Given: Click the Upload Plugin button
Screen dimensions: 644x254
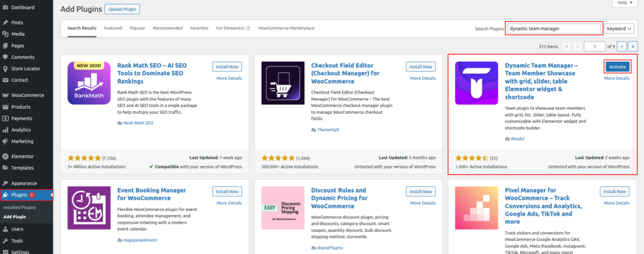Looking at the screenshot, I should pyautogui.click(x=122, y=9).
